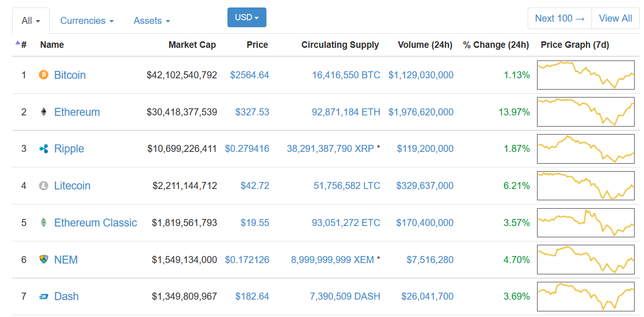Click the sort arrow beside # header
Viewport: 644px width, 317px height.
tap(18, 43)
